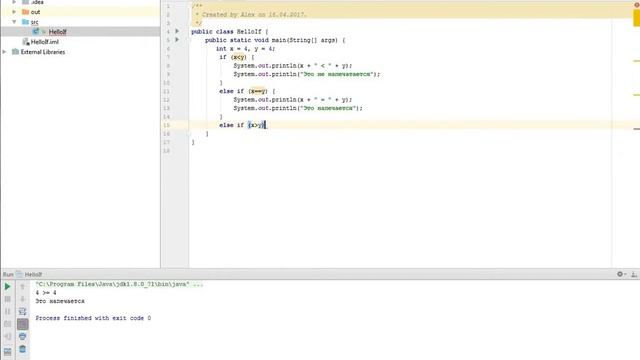Hide the Run tool window

[634, 274]
